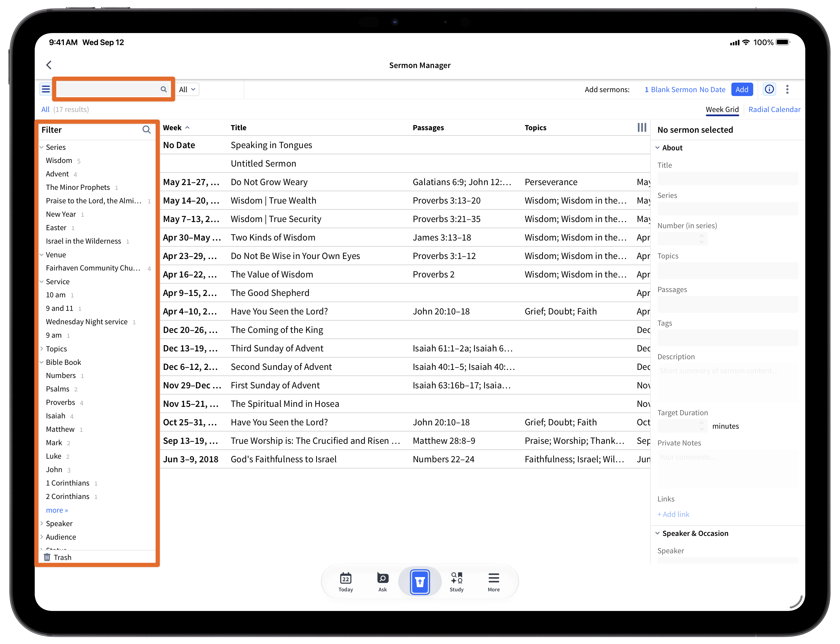Open the Study icon in dock
The image size is (840, 644).
coord(456,581)
